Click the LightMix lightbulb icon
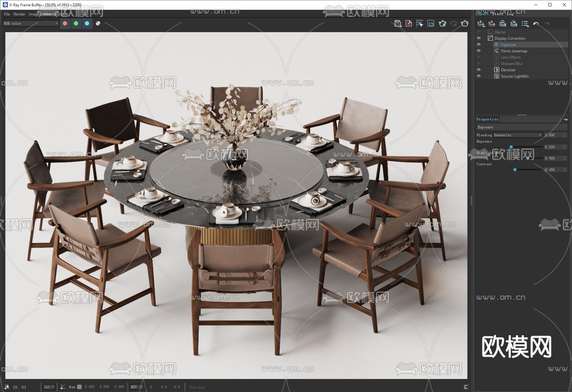This screenshot has width=572, height=392. click(x=497, y=76)
